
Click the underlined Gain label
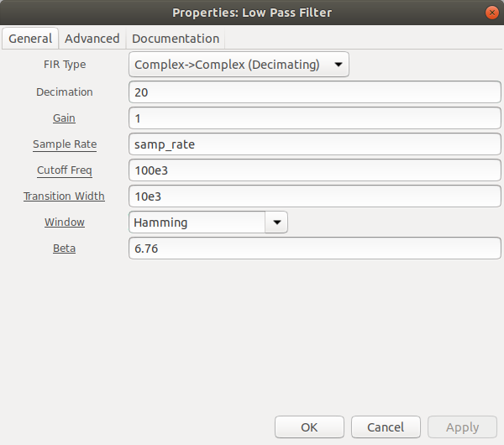coord(65,118)
